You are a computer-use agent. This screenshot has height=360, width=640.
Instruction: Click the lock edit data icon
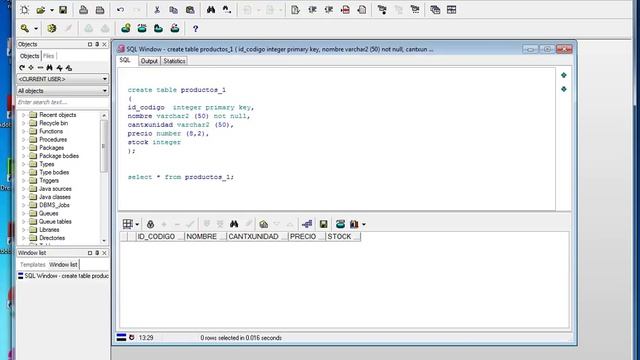click(x=150, y=224)
